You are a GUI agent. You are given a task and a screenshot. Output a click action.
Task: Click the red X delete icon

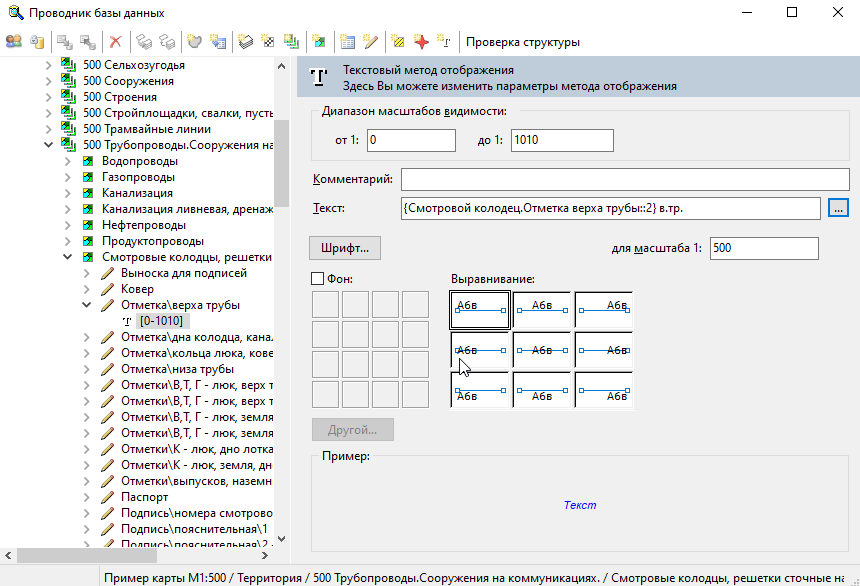[x=116, y=42]
